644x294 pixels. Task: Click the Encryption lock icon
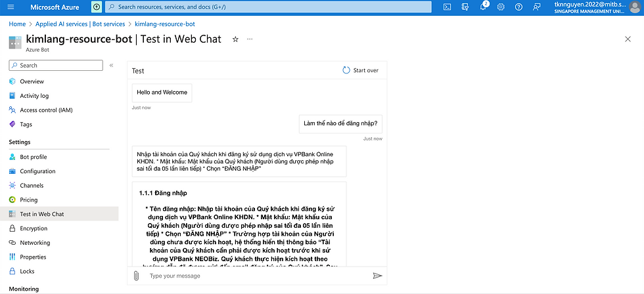pyautogui.click(x=12, y=228)
